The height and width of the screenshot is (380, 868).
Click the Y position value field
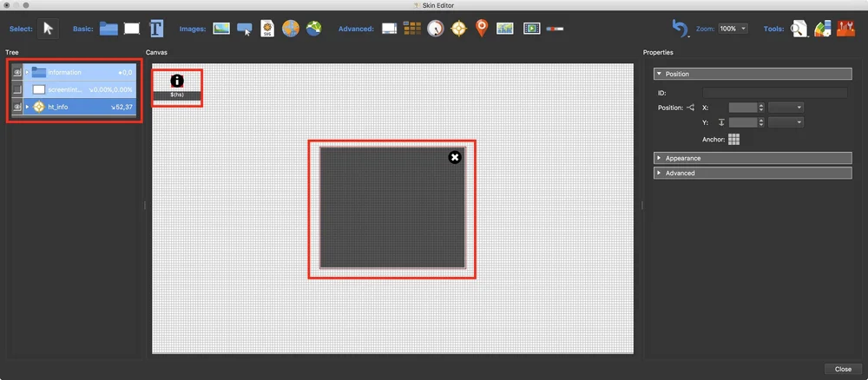pyautogui.click(x=743, y=122)
